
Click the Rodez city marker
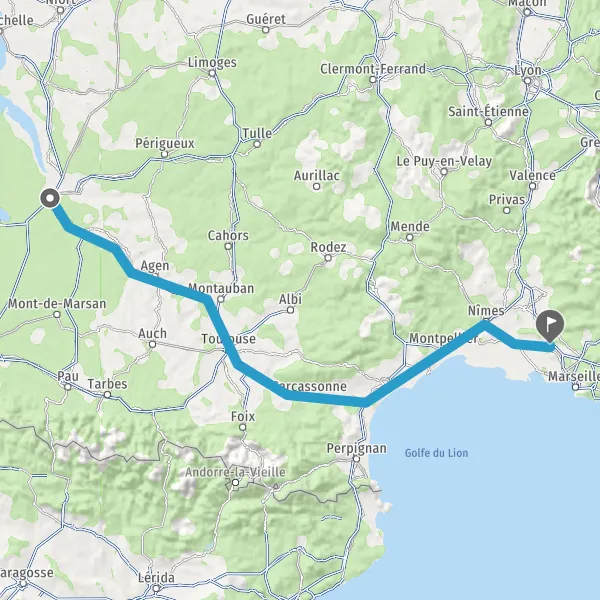[x=328, y=258]
